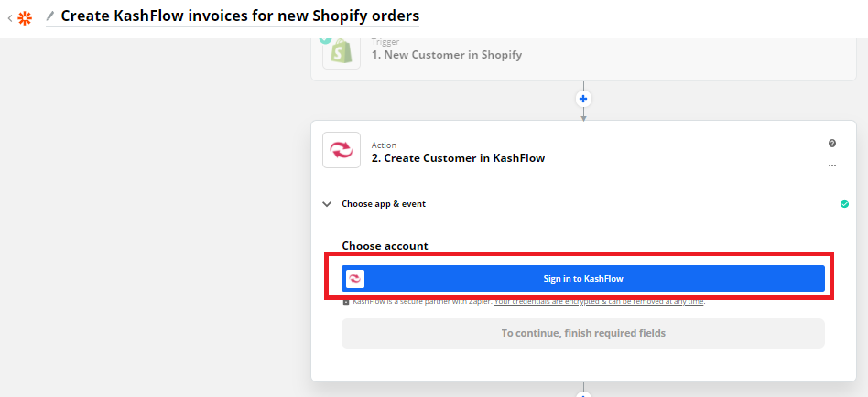Click the back chevron beside Zapier logo
Image resolution: width=868 pixels, height=397 pixels.
tap(9, 17)
